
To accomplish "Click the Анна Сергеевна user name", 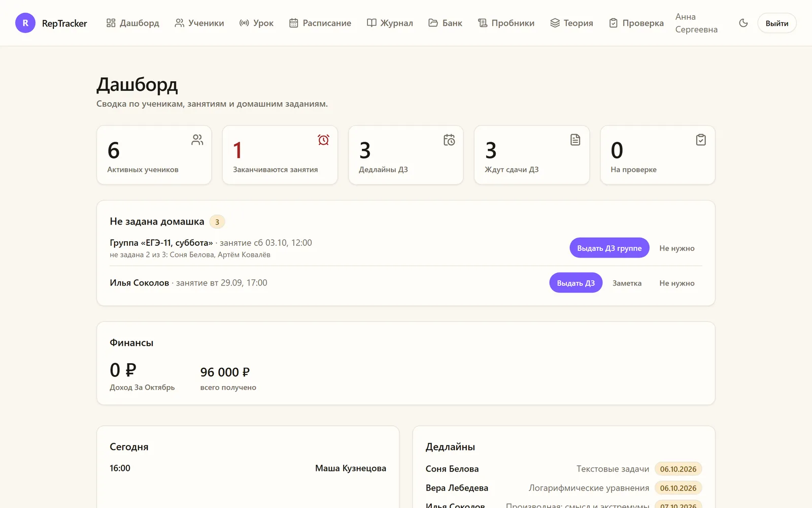I will (x=696, y=23).
